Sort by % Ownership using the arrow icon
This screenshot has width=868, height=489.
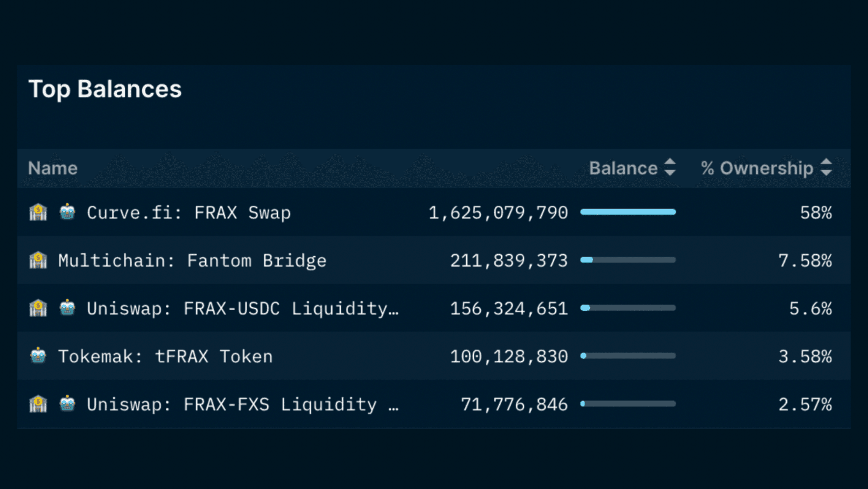(826, 167)
